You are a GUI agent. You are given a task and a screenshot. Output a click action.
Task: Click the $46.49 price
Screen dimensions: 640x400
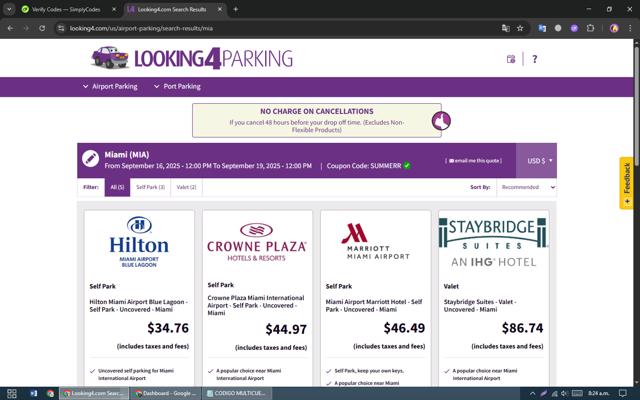tap(404, 328)
